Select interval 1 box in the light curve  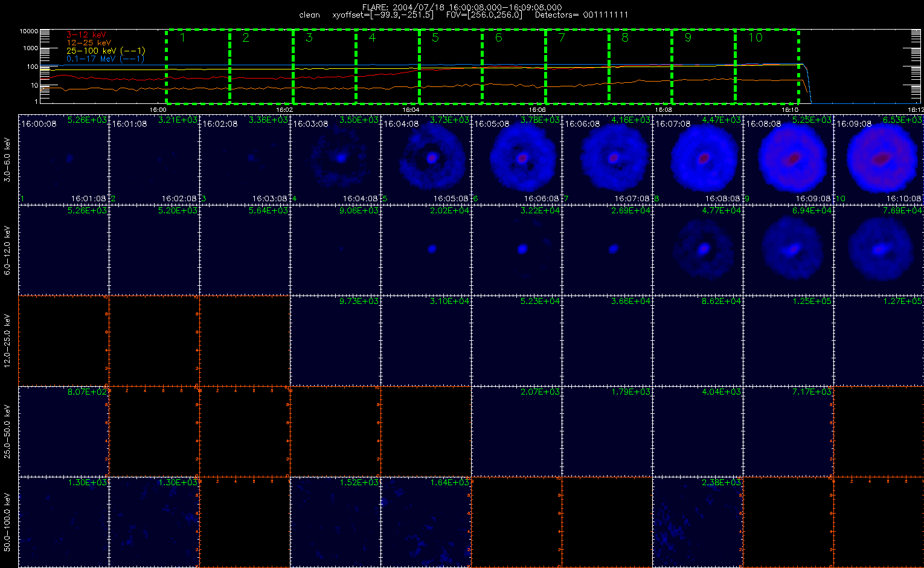[x=197, y=66]
